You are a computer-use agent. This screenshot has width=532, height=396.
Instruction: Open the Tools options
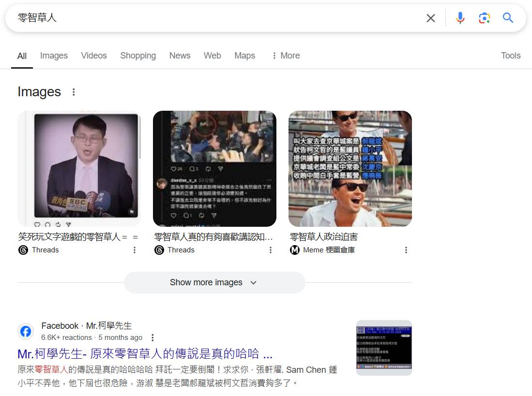pyautogui.click(x=510, y=56)
